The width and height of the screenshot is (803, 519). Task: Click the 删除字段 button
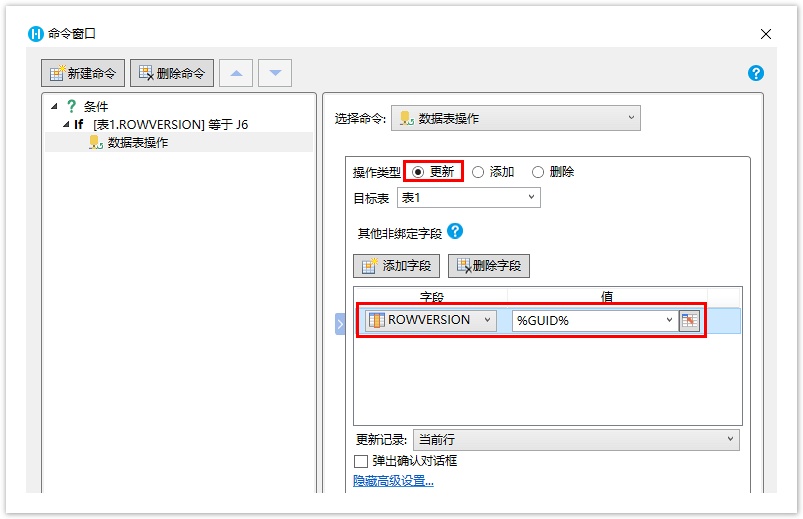point(489,266)
